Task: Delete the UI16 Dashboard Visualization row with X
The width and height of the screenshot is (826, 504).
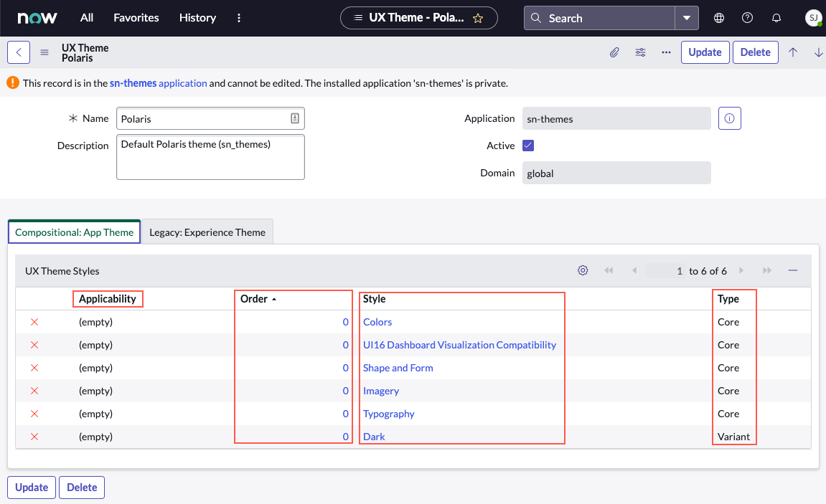Action: pyautogui.click(x=34, y=345)
